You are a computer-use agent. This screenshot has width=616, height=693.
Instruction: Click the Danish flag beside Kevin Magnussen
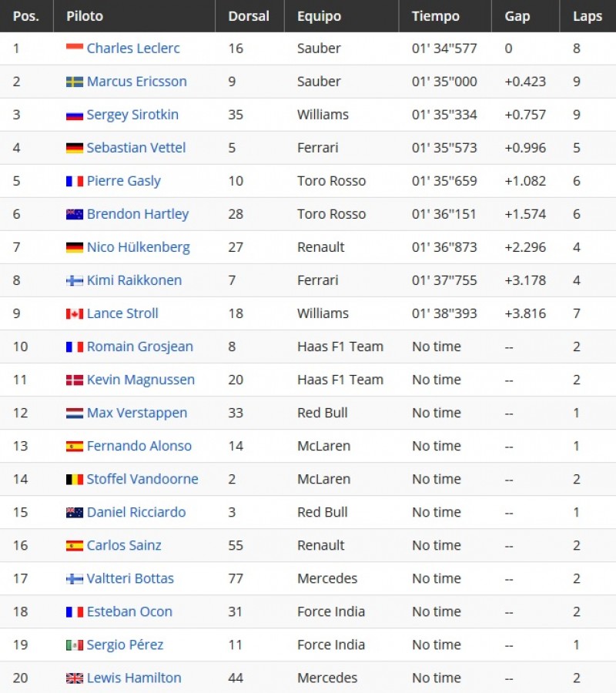click(74, 380)
